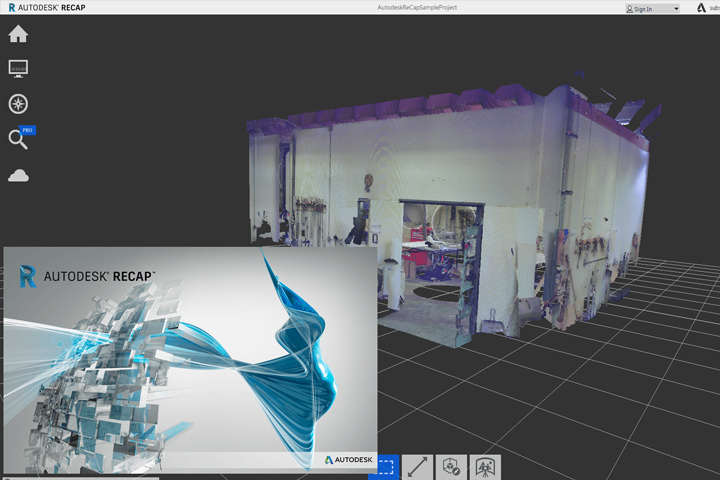Click the AutodeskReCapSampleProject title text

point(417,7)
